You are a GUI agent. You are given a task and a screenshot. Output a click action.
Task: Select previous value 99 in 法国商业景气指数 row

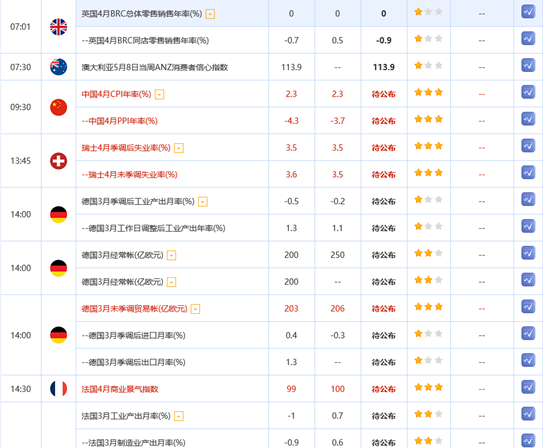(291, 389)
